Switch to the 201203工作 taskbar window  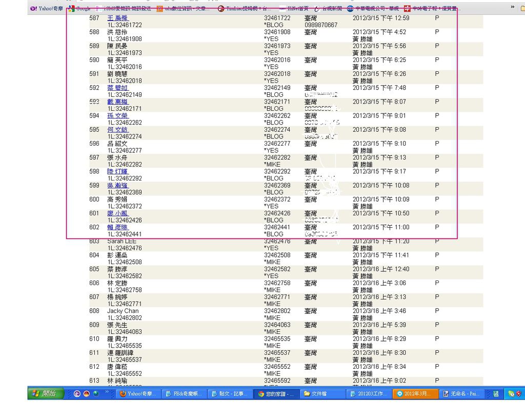pyautogui.click(x=369, y=394)
